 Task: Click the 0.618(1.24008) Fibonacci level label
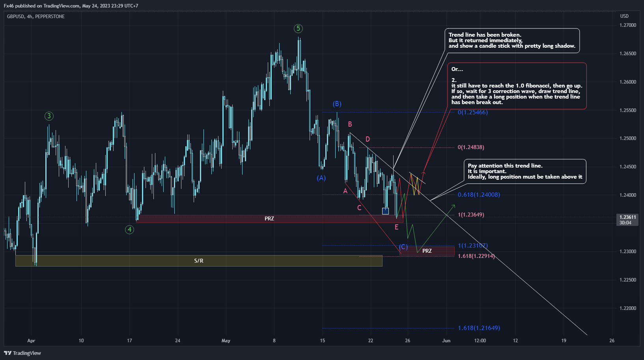coord(479,195)
